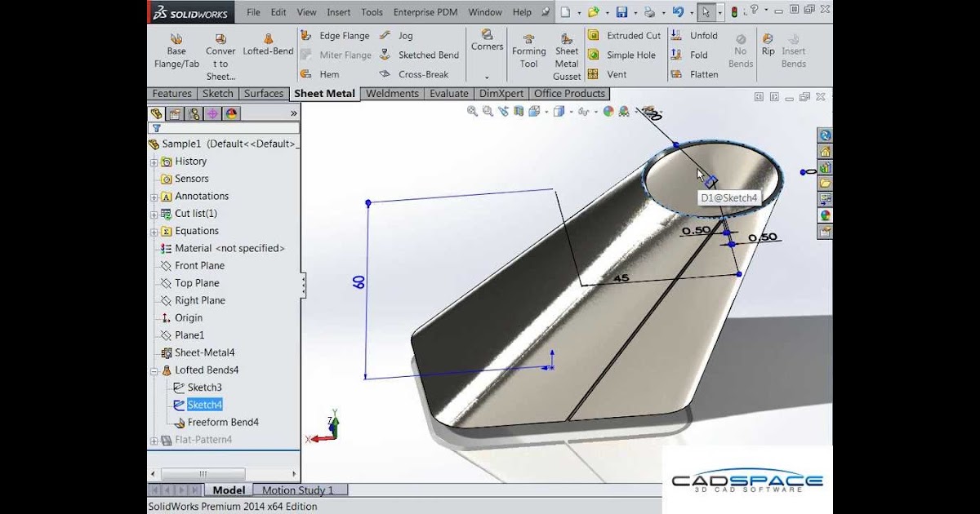The height and width of the screenshot is (514, 980).
Task: Expand the Cut list(1) node
Action: point(154,214)
